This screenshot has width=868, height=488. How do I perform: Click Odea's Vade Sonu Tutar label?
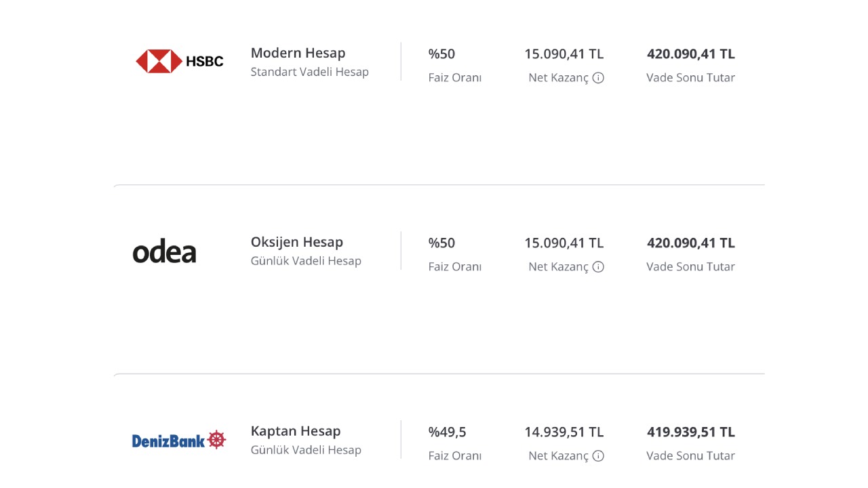pyautogui.click(x=690, y=267)
